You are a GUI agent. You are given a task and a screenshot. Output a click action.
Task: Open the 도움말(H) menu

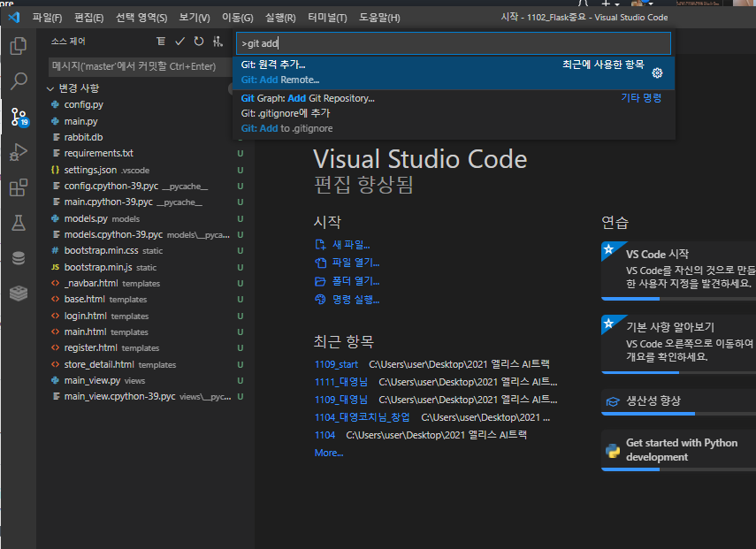pyautogui.click(x=379, y=18)
